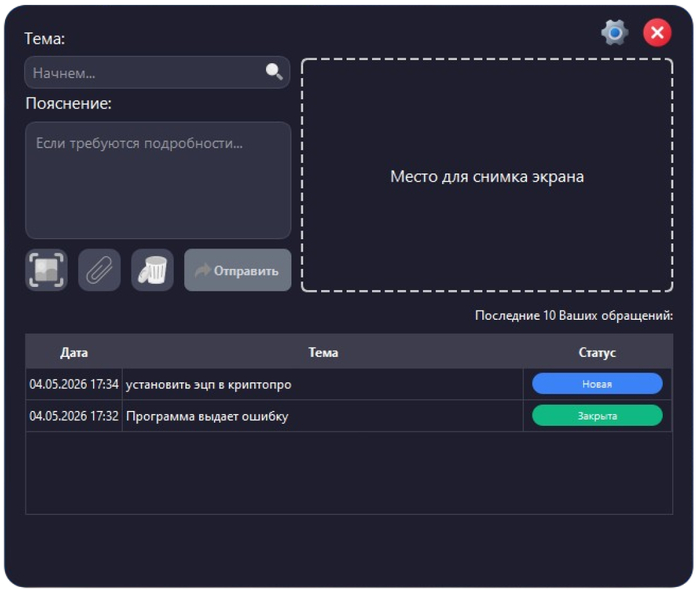Click the dashed Место для снимка экрана area
700x590 pixels.
click(487, 175)
